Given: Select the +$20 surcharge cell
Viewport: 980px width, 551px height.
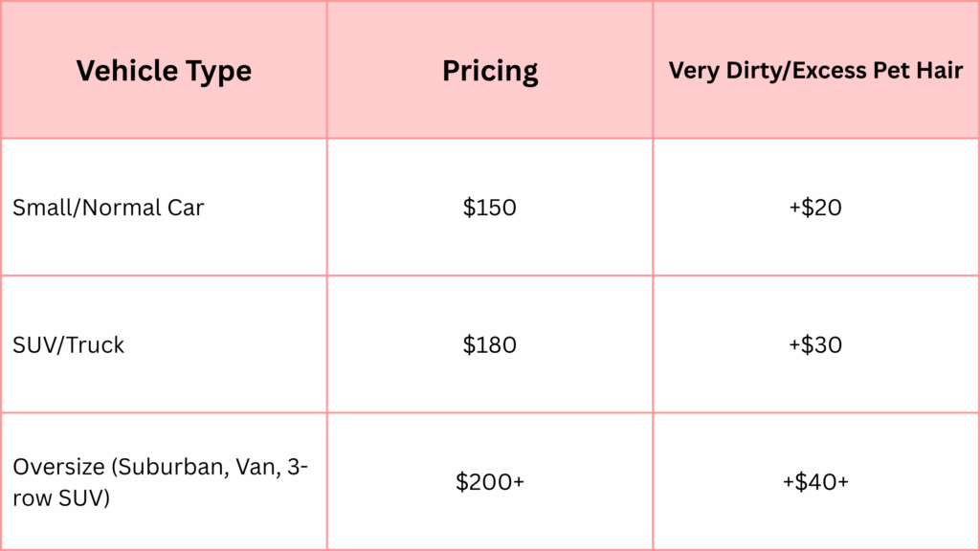Looking at the screenshot, I should click(815, 208).
